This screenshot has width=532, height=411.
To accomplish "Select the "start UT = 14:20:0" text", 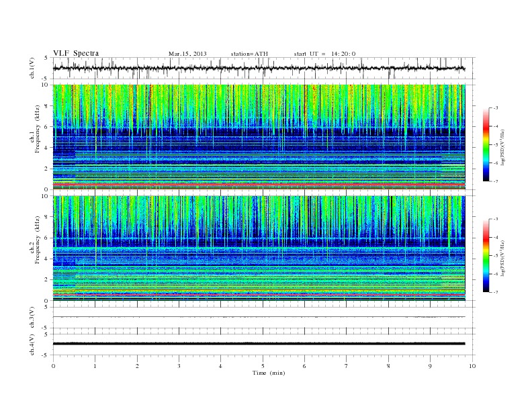I will coord(324,54).
